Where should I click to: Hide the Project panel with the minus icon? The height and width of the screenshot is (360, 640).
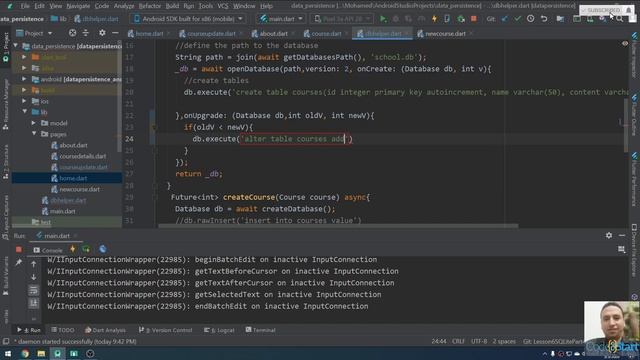116,33
